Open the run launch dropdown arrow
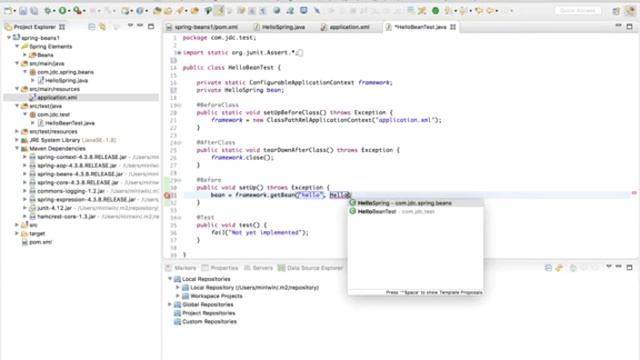The image size is (640, 360). point(69,11)
